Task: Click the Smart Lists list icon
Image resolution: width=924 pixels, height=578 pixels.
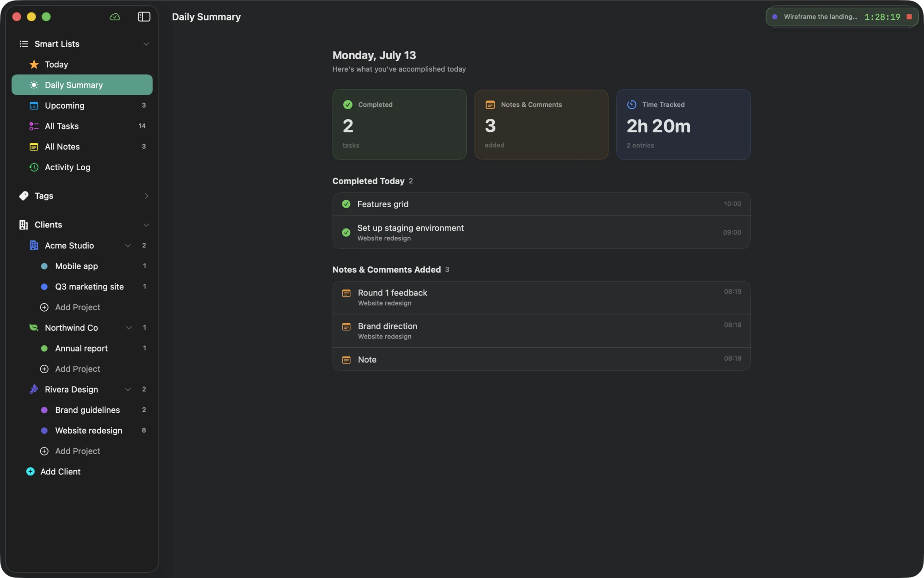Action: pos(24,44)
